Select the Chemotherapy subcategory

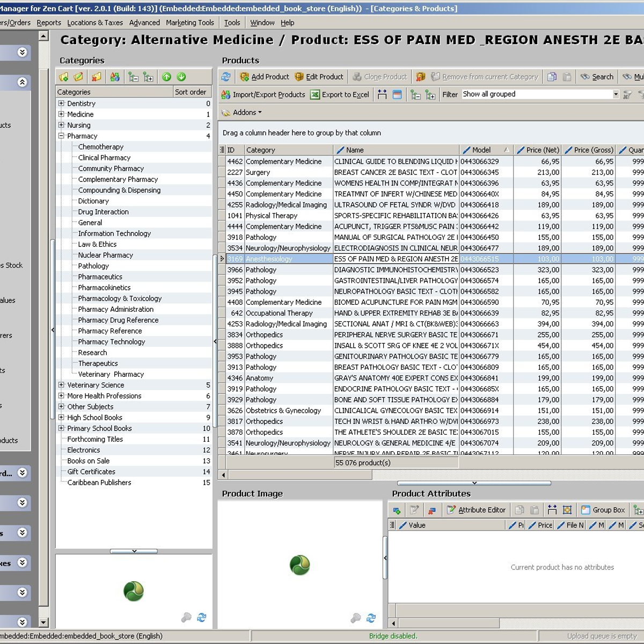(x=101, y=147)
